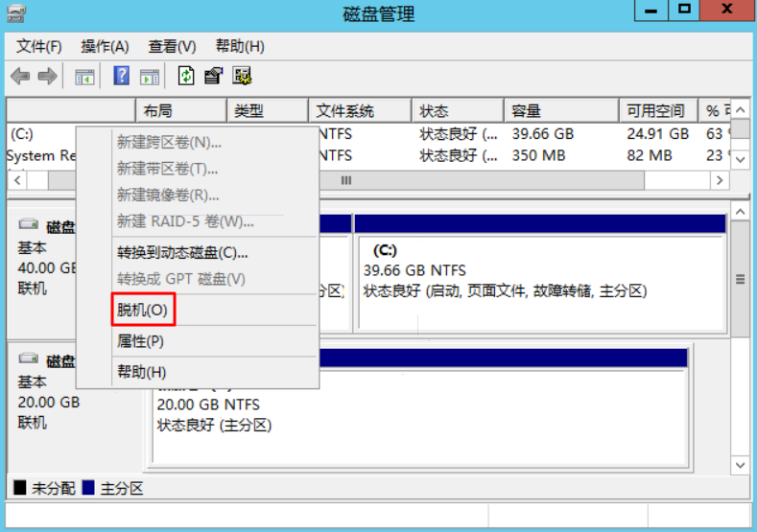Choose 转换到动态磁盘(C)... from context menu
This screenshot has width=757, height=532.
coord(214,252)
